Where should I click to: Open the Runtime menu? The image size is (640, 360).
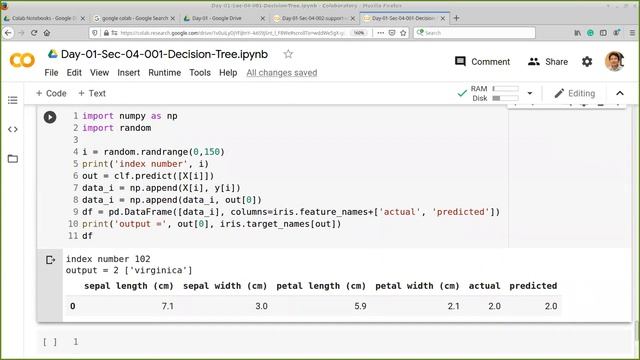tap(164, 73)
